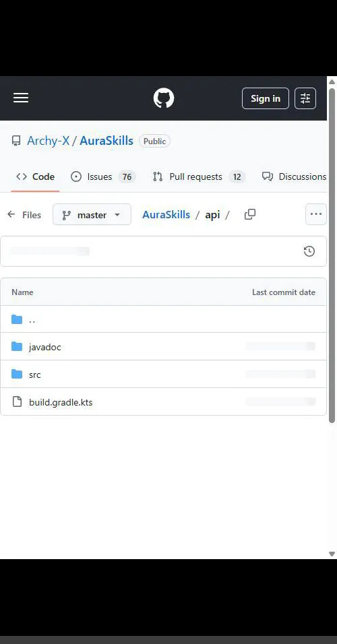Viewport: 337px width, 644px height.
Task: Click the api breadcrumb text
Action: [x=212, y=215]
